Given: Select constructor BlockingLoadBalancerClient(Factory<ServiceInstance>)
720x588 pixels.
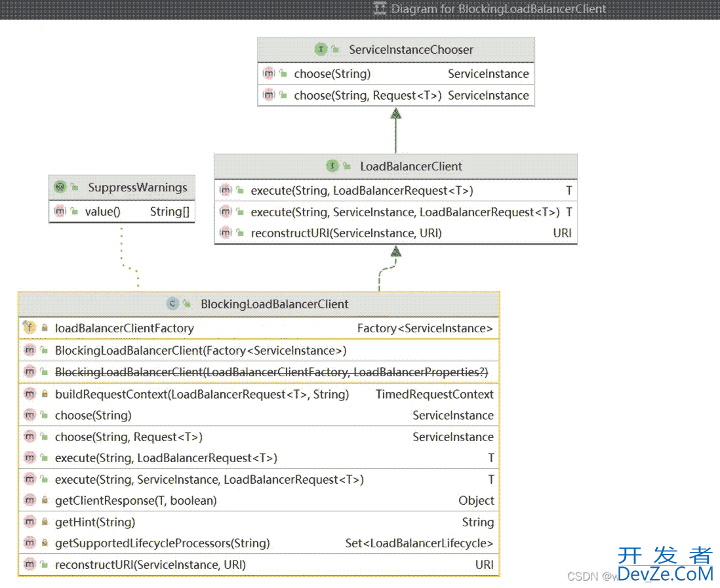Looking at the screenshot, I should pyautogui.click(x=258, y=350).
